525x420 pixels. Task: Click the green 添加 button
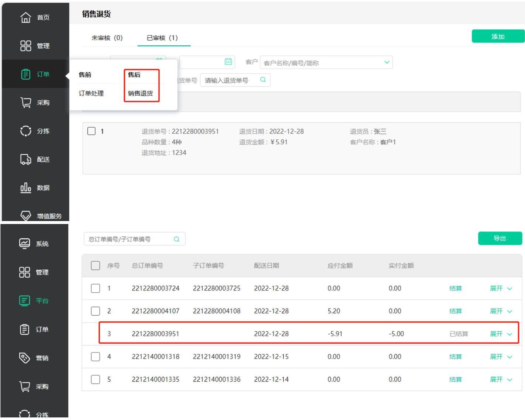click(x=498, y=36)
